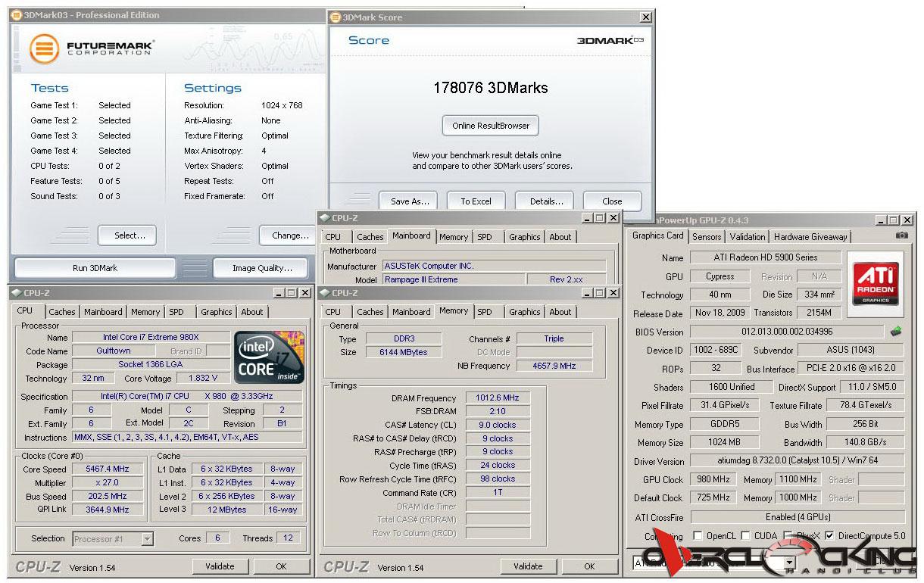Toggle the CUDA checkbox

pos(745,536)
